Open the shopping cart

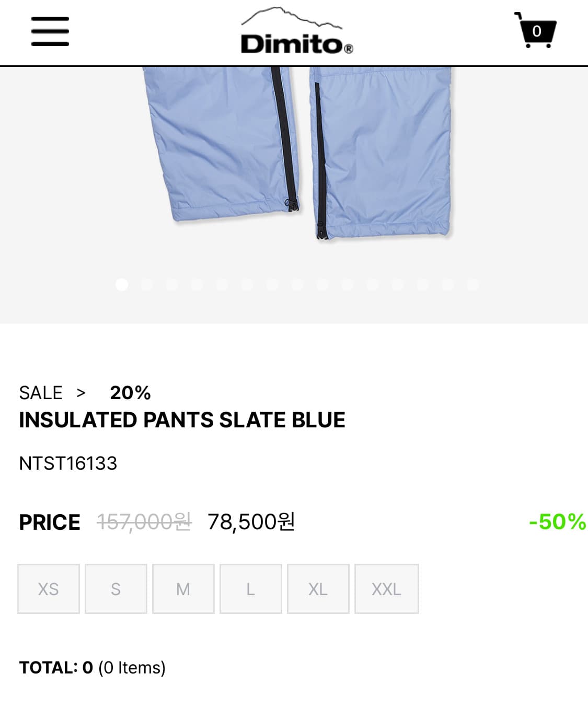coord(535,31)
